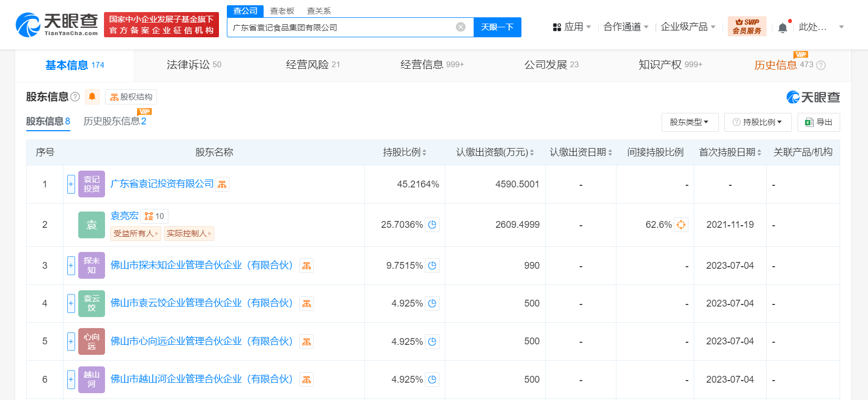Open the 合作通道 dropdown menu
The height and width of the screenshot is (400, 868).
click(626, 27)
